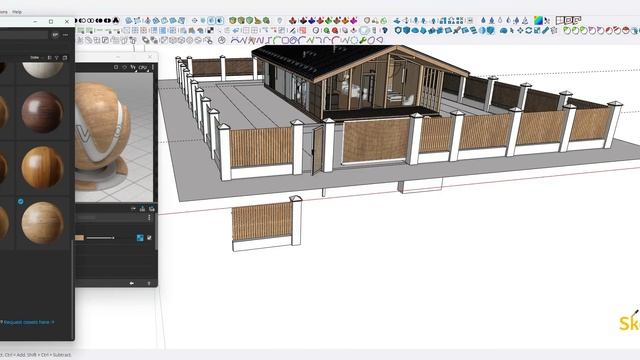
Task: Toggle the blue texture map button
Action: pyautogui.click(x=140, y=238)
